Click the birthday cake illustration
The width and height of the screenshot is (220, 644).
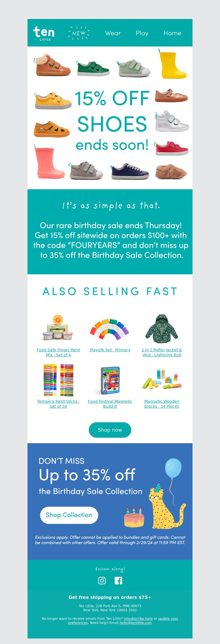134,517
